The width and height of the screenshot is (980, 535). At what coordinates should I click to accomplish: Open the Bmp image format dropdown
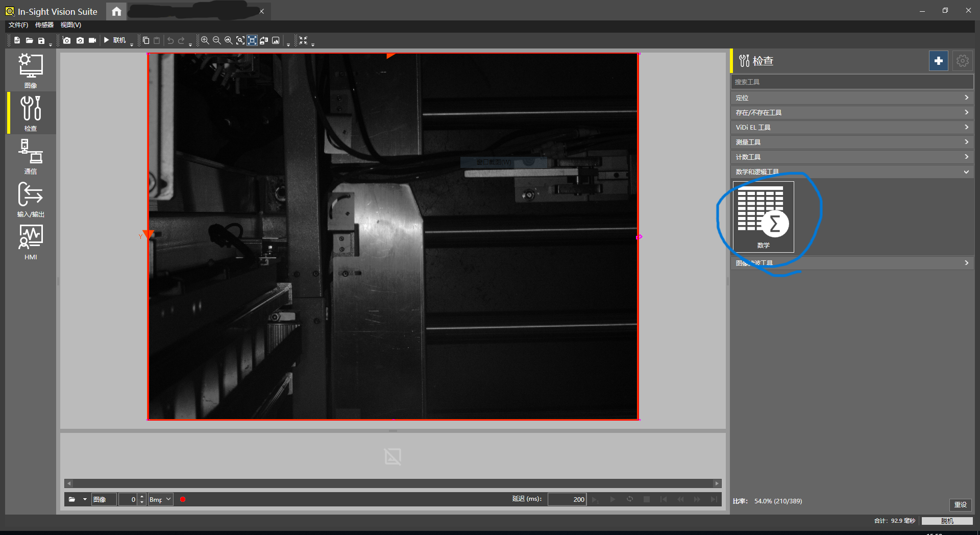tap(160, 499)
